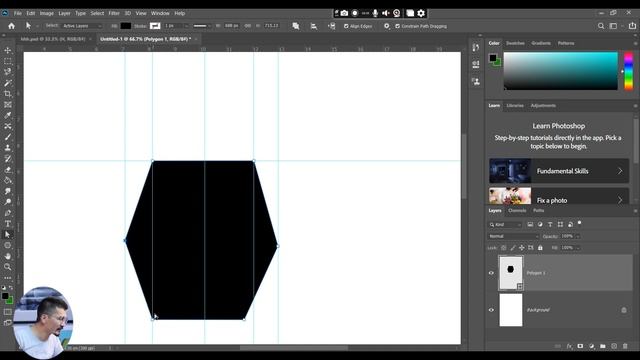Select the Zoom tool in toolbar
640x360 pixels.
(8, 267)
